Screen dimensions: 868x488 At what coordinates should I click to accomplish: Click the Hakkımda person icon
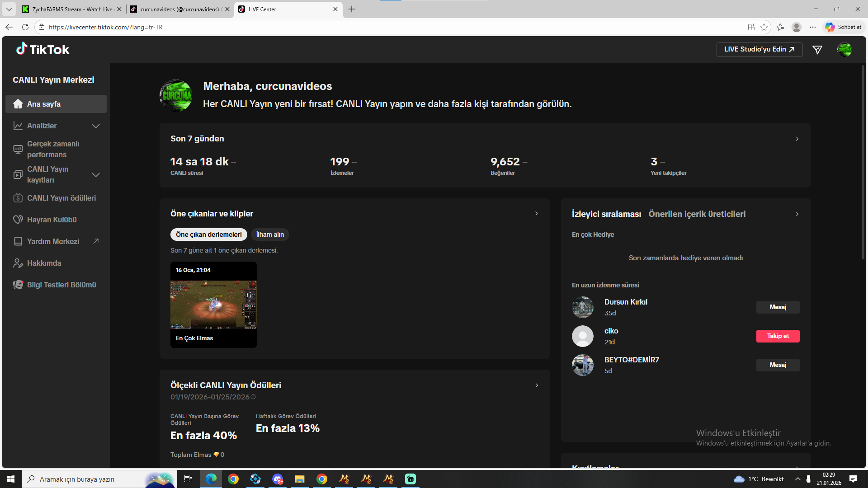[x=18, y=263]
